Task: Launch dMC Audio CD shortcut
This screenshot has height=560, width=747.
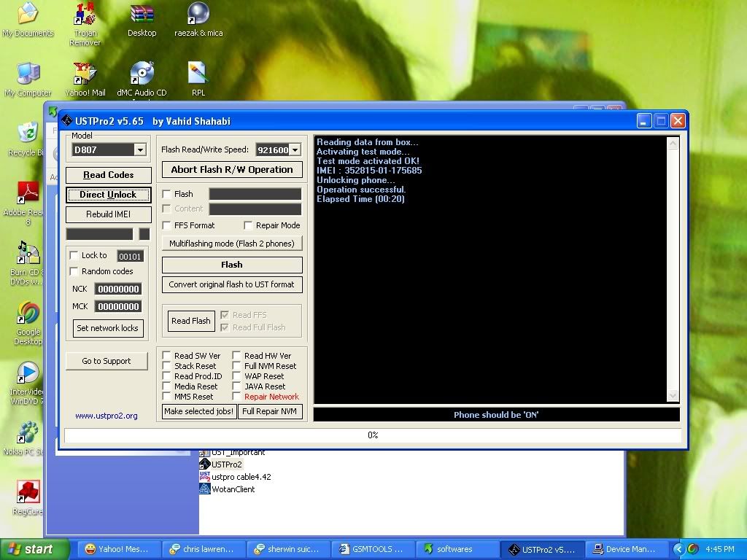Action: 142,79
